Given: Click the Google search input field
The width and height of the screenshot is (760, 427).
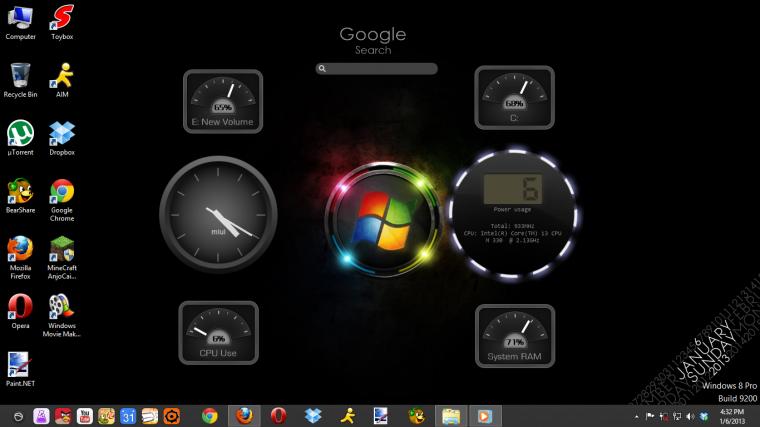Looking at the screenshot, I should tap(377, 69).
